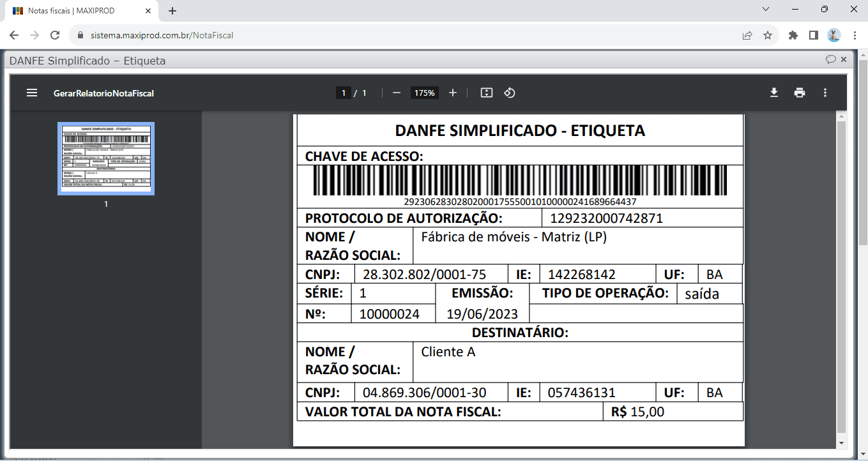Click recipient CNPJ 04.869.306/0001-30
Viewport: 868px width, 461px height.
click(424, 393)
